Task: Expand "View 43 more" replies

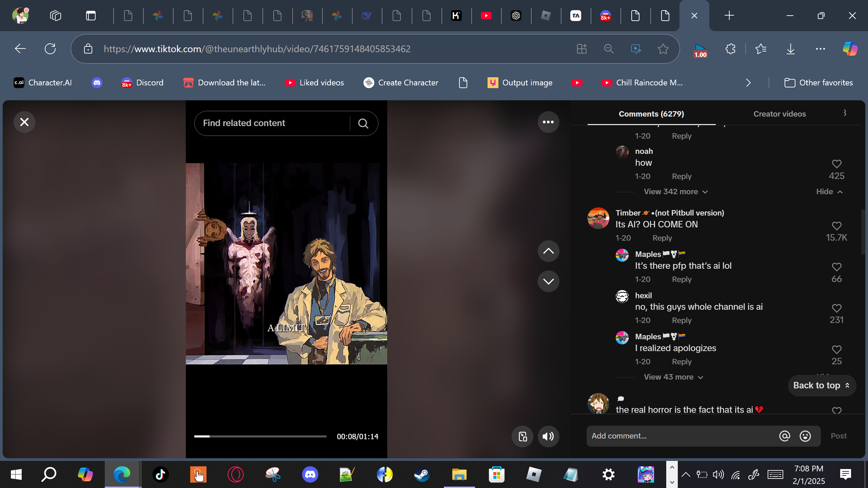Action: pyautogui.click(x=673, y=377)
